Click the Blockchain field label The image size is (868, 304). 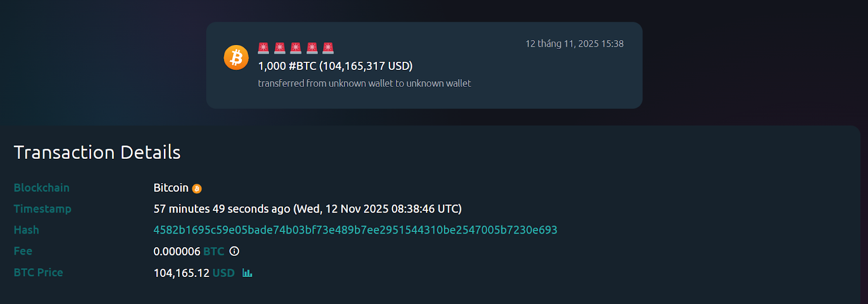(x=42, y=188)
